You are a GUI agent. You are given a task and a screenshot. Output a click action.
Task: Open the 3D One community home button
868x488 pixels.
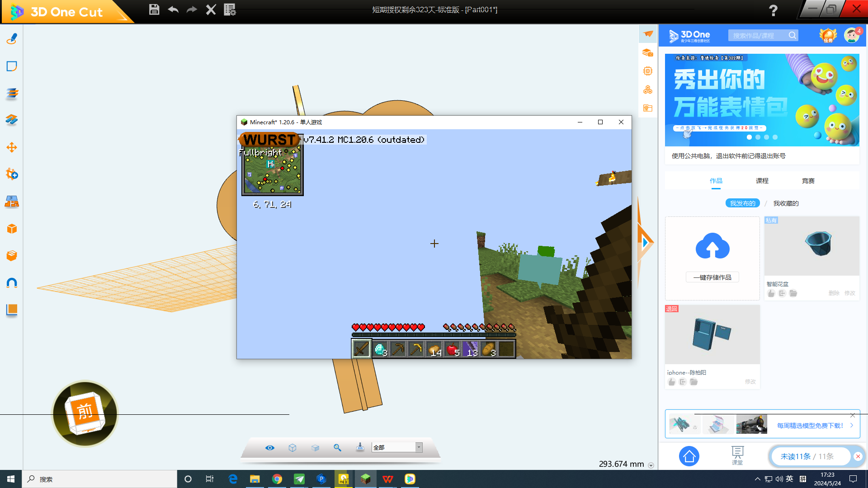point(689,456)
